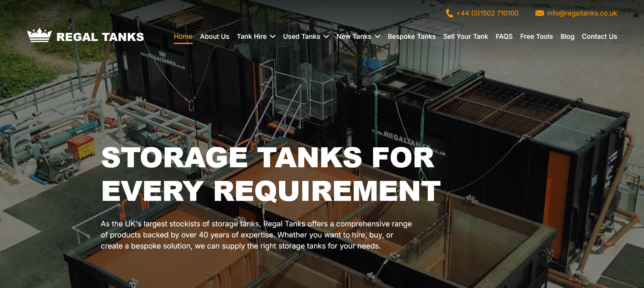Click the paragraph starting "As the UK's largest stockists"
Screen dimensions: 644x288
[256, 235]
